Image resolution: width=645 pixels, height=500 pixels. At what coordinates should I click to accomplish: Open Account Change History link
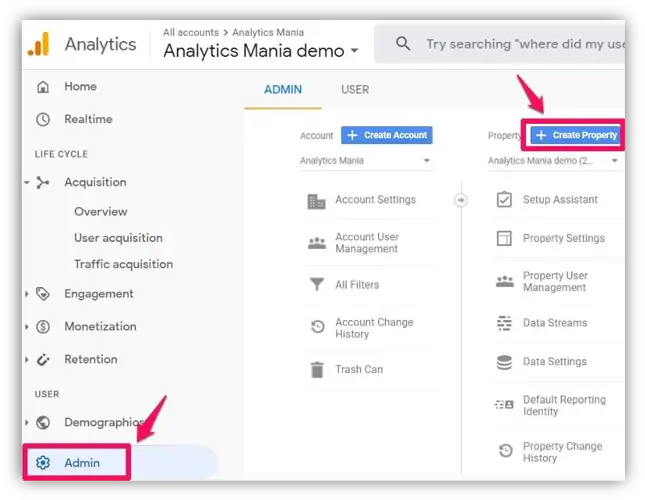(x=374, y=328)
